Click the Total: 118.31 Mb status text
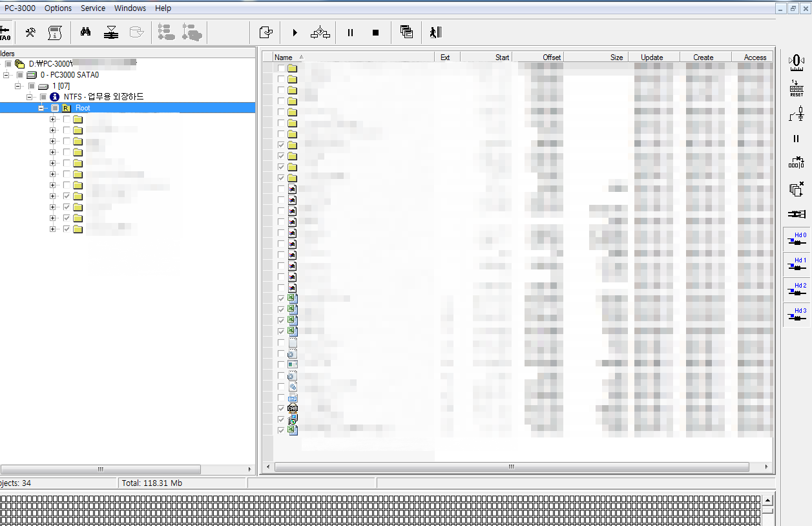The width and height of the screenshot is (812, 526). tap(152, 483)
